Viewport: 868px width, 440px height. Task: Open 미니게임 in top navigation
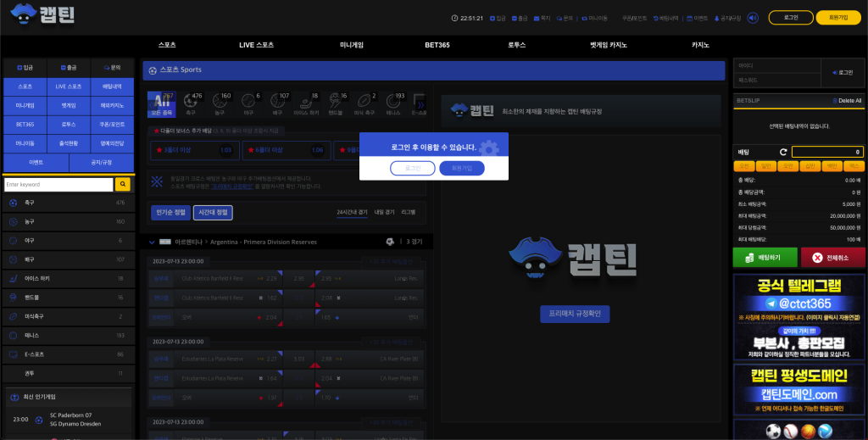352,45
